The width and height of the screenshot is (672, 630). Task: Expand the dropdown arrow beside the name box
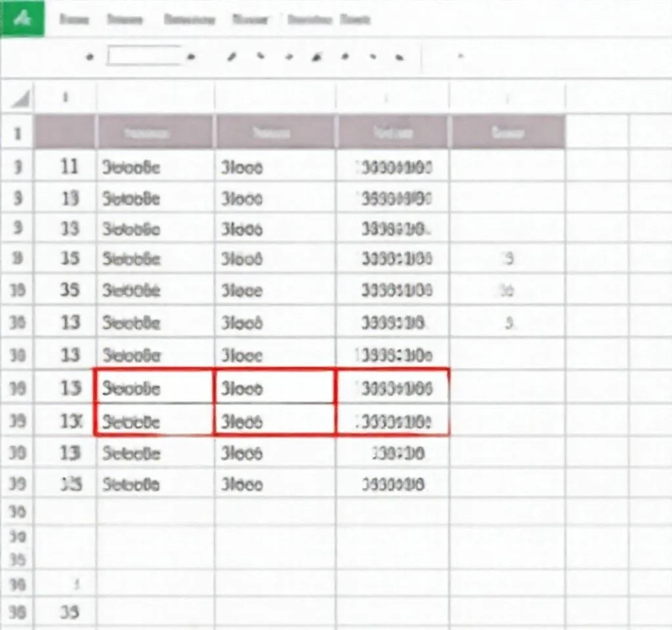click(191, 57)
